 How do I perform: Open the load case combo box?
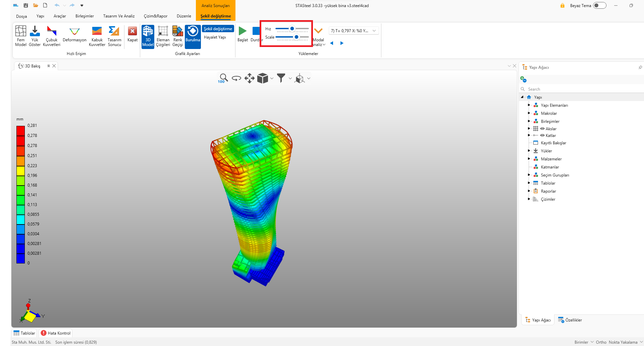click(353, 31)
